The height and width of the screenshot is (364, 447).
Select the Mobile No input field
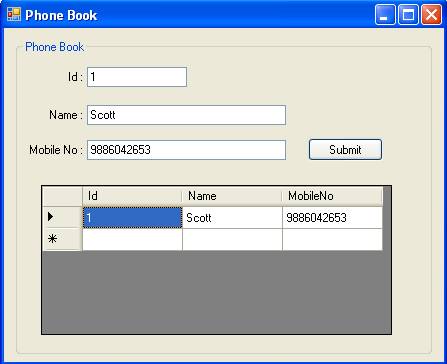(186, 150)
